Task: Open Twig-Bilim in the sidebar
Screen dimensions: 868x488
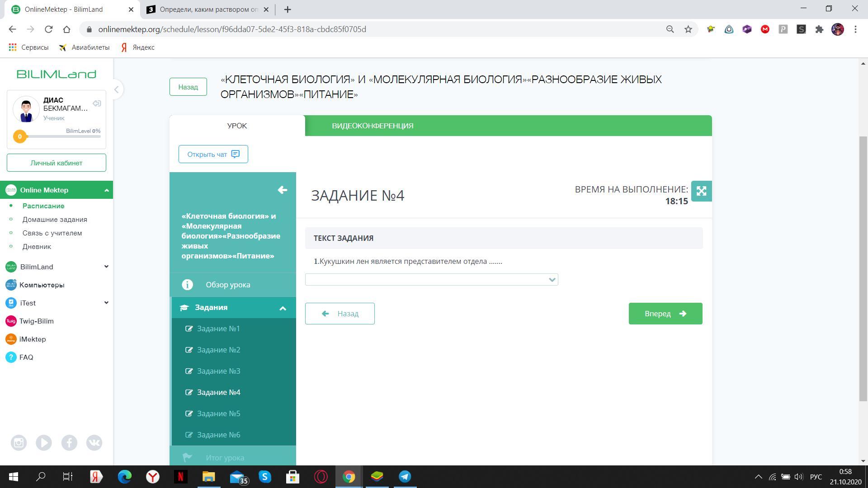Action: coord(36,321)
